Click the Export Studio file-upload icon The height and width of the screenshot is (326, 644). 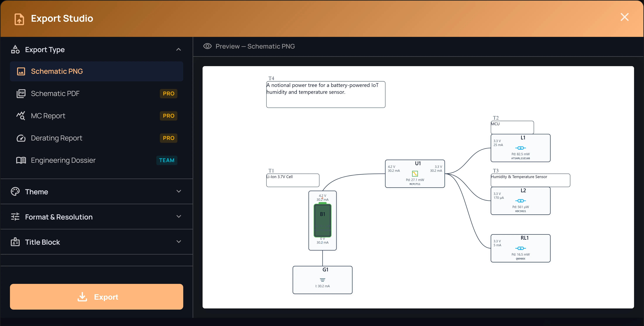point(19,19)
